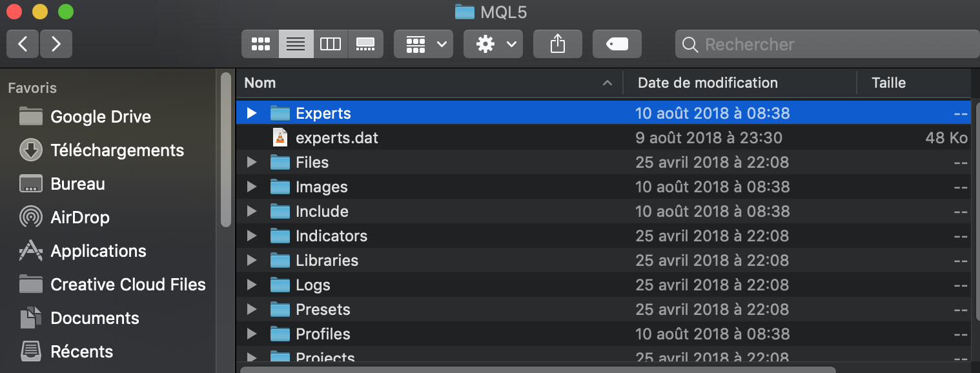Click the experts.dat file name

(337, 138)
